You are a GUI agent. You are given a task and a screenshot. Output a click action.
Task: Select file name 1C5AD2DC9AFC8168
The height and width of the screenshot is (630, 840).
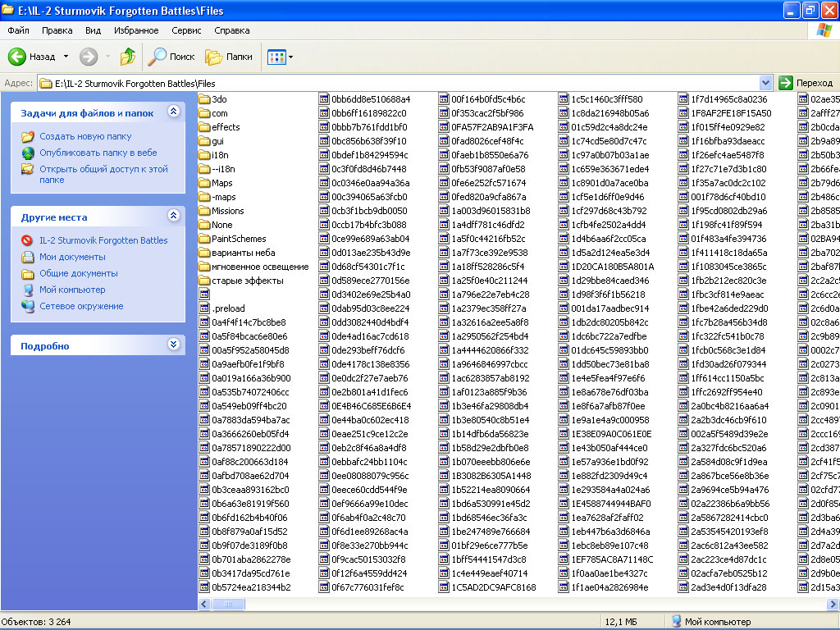click(493, 587)
